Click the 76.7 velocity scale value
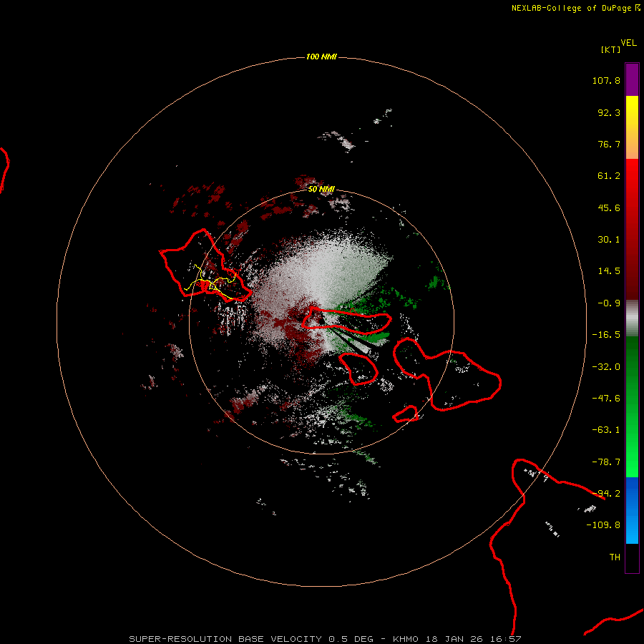The height and width of the screenshot is (644, 644). [x=609, y=144]
